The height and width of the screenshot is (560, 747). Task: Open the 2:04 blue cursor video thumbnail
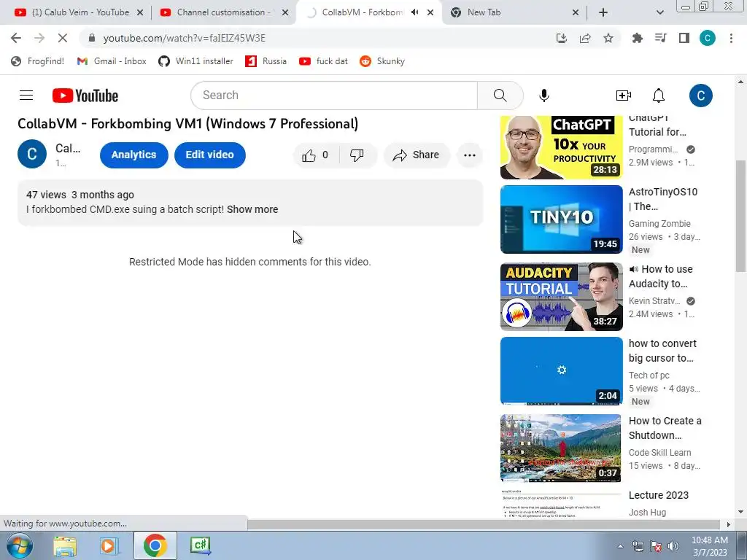click(561, 371)
